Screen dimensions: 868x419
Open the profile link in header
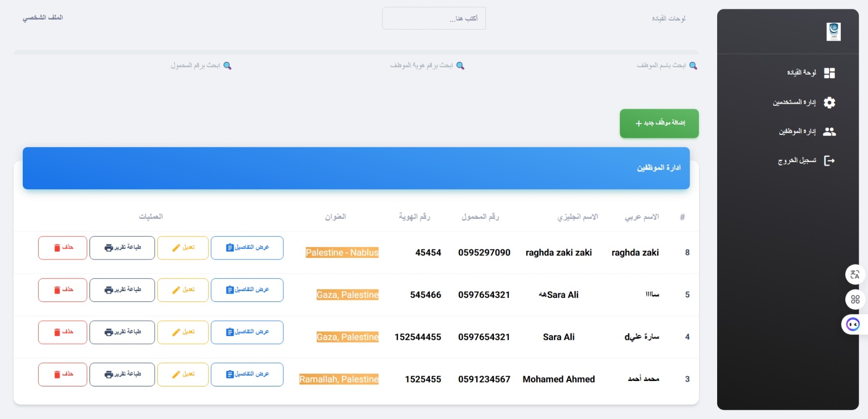43,18
